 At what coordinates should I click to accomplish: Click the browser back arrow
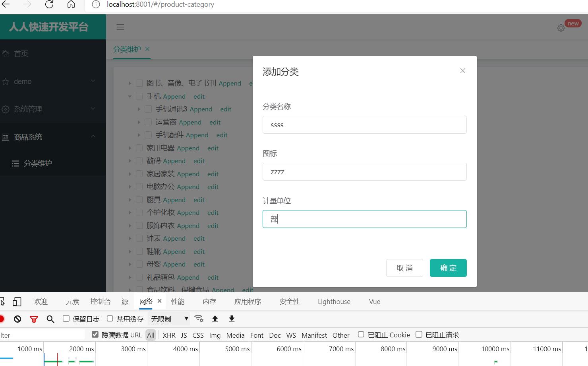[6, 4]
